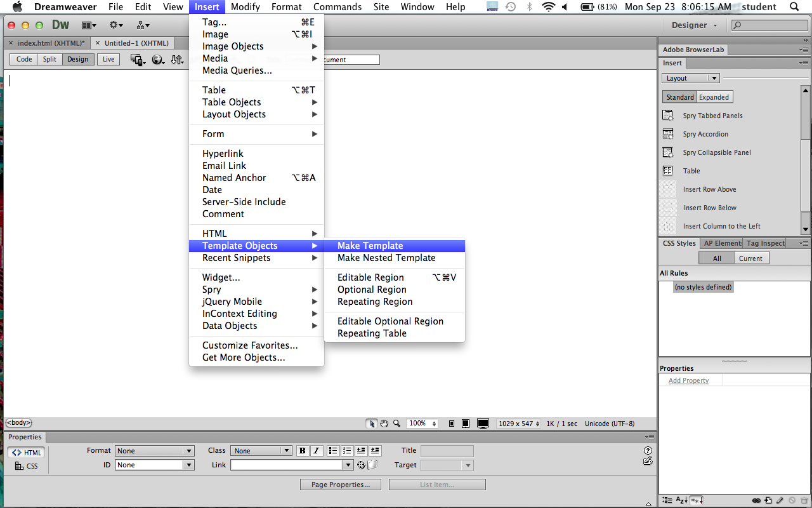The height and width of the screenshot is (508, 812).
Task: Select HTML mode in Properties panel
Action: tap(27, 453)
